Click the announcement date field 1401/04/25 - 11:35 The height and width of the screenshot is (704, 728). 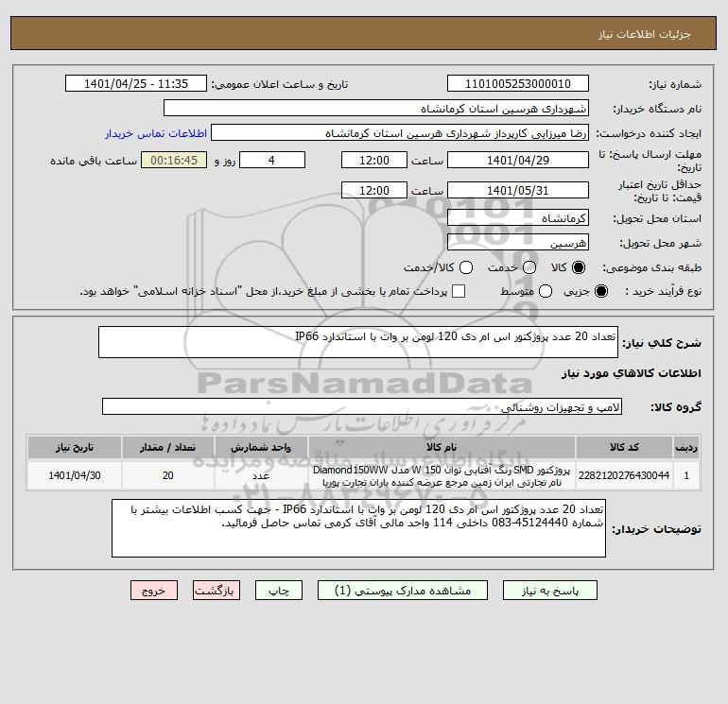click(x=135, y=83)
